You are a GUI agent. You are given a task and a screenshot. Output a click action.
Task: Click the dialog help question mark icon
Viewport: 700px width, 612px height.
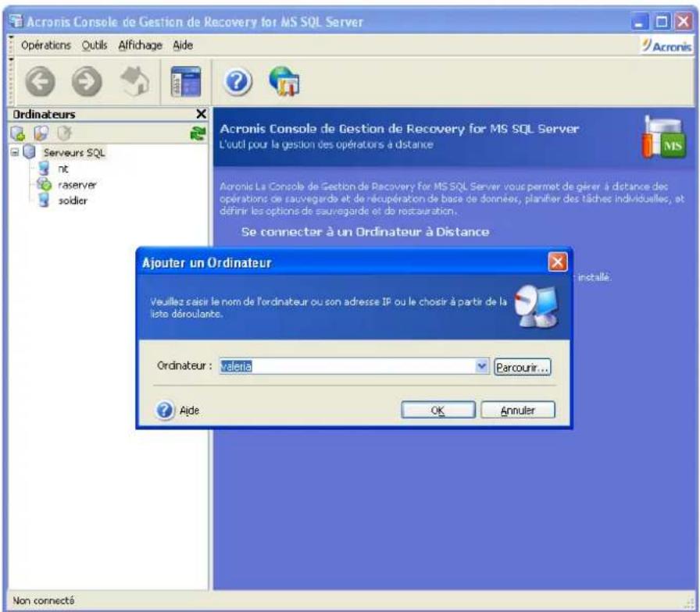coord(165,410)
